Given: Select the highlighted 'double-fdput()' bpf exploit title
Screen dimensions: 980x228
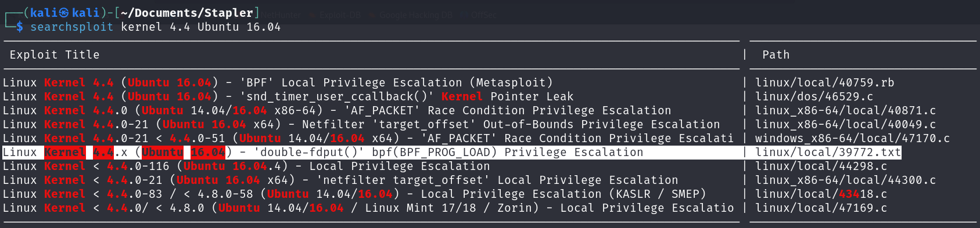Looking at the screenshot, I should pyautogui.click(x=323, y=152).
